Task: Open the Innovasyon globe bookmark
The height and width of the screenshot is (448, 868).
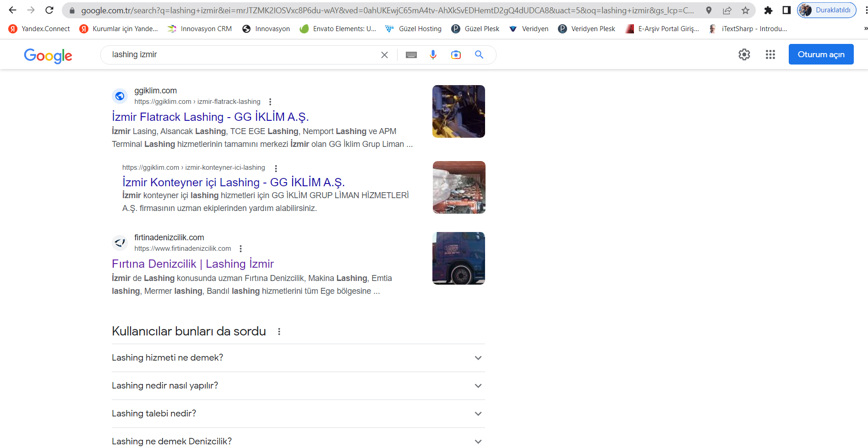Action: click(266, 29)
